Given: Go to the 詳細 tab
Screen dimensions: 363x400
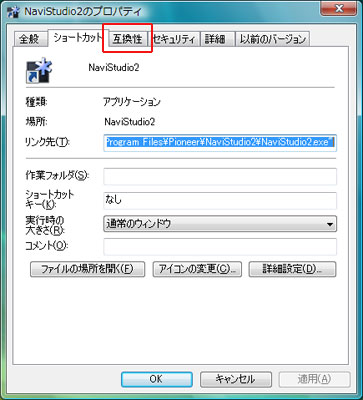Looking at the screenshot, I should click(217, 39).
